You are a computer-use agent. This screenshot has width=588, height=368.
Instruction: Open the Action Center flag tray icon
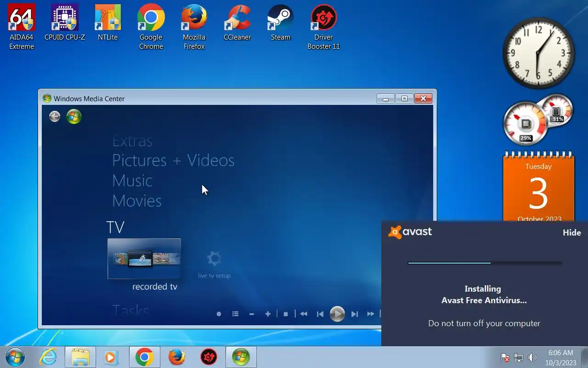click(x=505, y=357)
